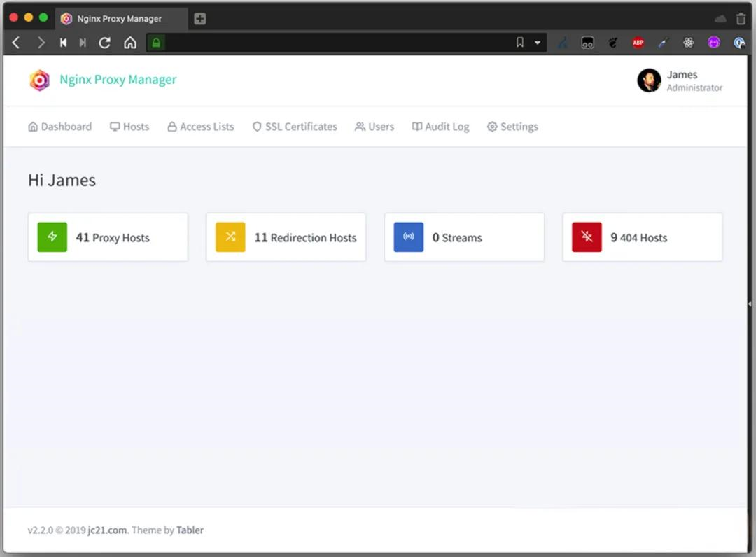756x557 pixels.
Task: Click the browser home icon
Action: click(x=130, y=43)
